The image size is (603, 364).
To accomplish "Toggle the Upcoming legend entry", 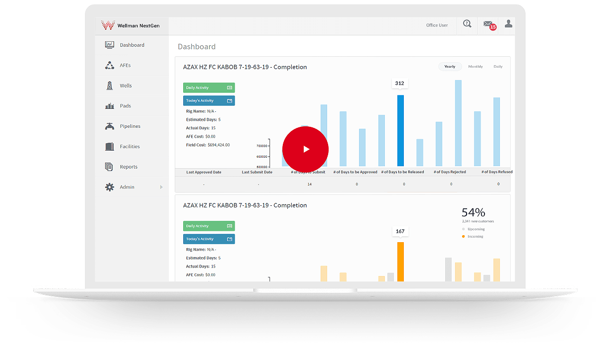I will click(474, 229).
